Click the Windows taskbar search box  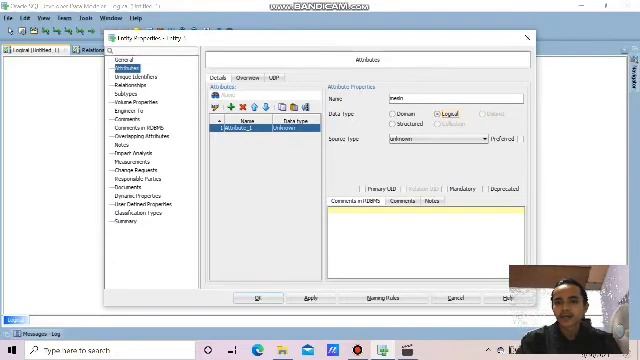tap(110, 350)
